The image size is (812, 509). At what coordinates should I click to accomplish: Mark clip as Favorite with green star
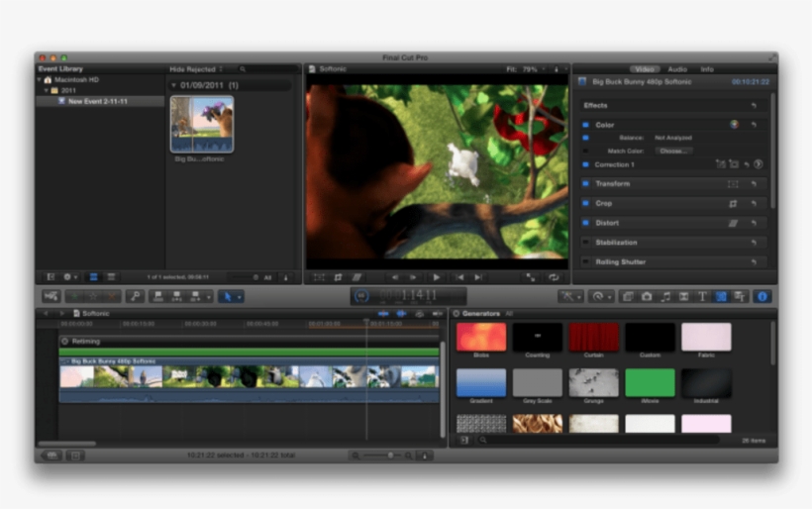click(75, 296)
